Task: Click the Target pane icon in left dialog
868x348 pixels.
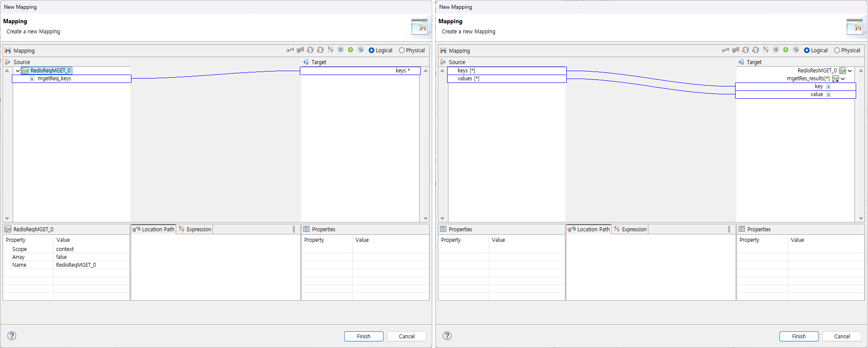Action: pos(306,62)
